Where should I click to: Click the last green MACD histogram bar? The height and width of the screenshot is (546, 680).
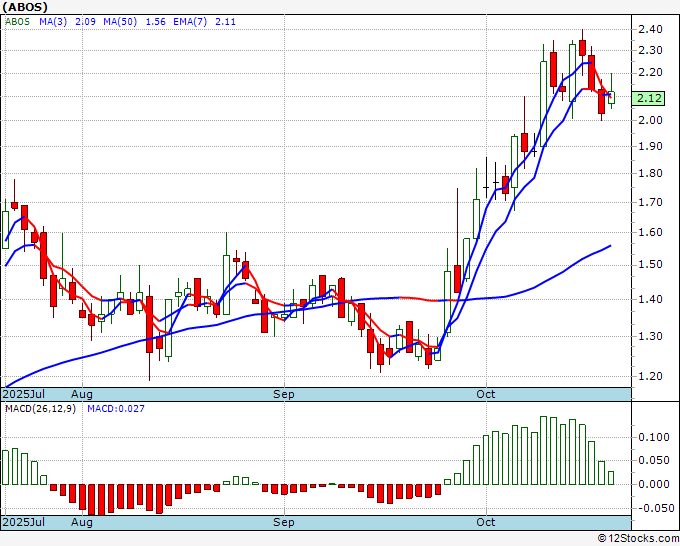pyautogui.click(x=611, y=478)
